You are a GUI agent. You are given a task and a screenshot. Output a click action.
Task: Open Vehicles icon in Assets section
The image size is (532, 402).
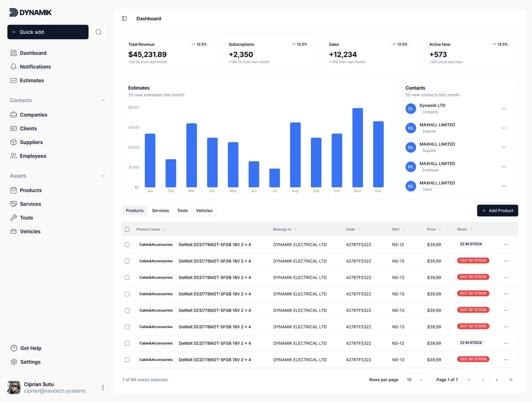[14, 231]
